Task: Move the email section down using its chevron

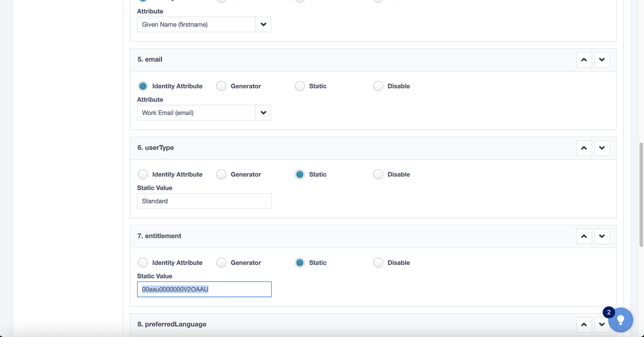Action: coord(602,60)
